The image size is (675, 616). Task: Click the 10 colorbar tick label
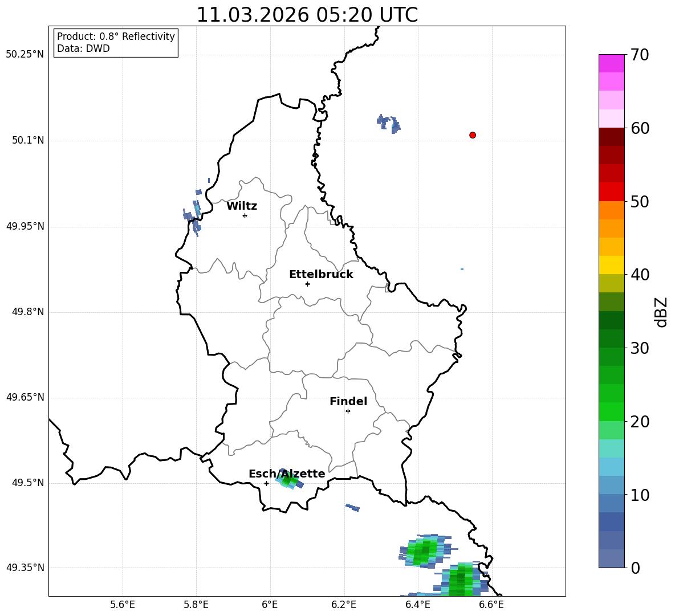point(640,495)
